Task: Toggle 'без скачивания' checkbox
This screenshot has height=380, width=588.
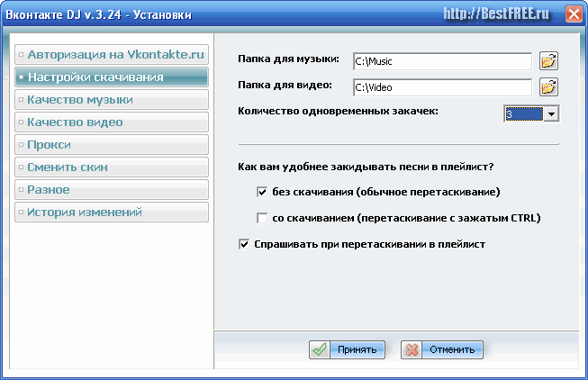Action: pos(262,192)
